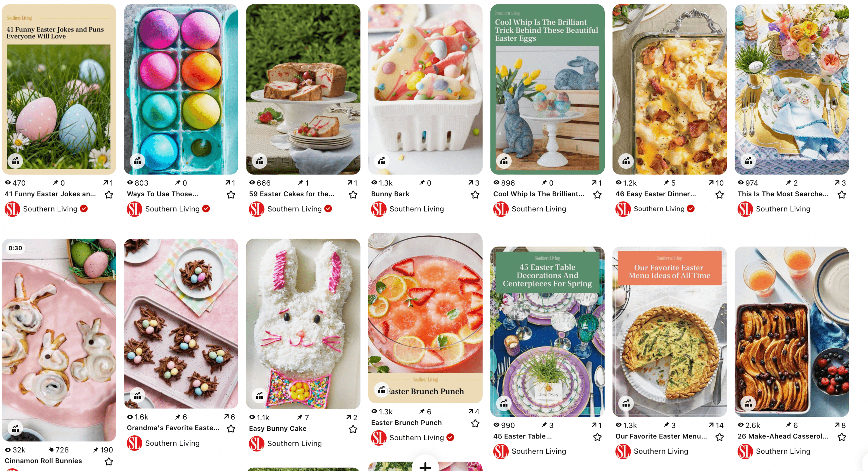Open the stats icon on 41 Funny Easter Jokes image
Image resolution: width=868 pixels, height=471 pixels.
click(15, 161)
